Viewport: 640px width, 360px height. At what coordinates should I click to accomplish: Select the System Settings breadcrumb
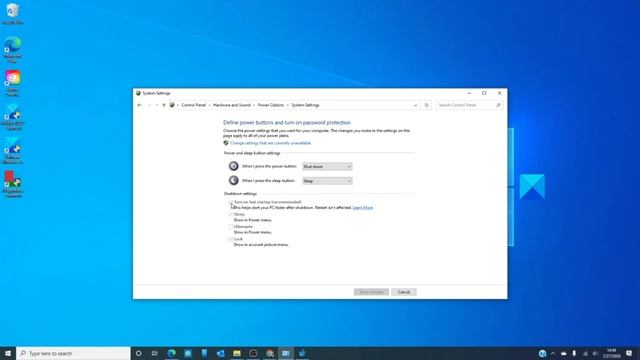click(x=305, y=105)
